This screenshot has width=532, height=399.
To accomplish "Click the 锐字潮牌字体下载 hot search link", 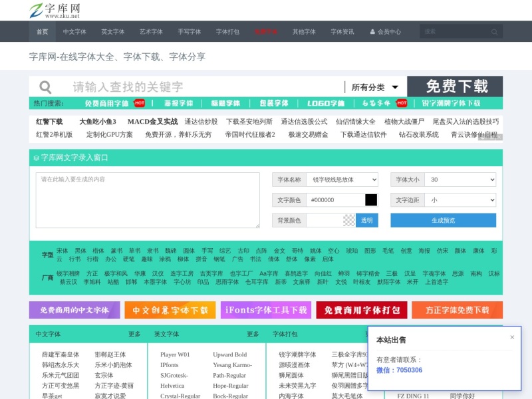I will [x=451, y=103].
